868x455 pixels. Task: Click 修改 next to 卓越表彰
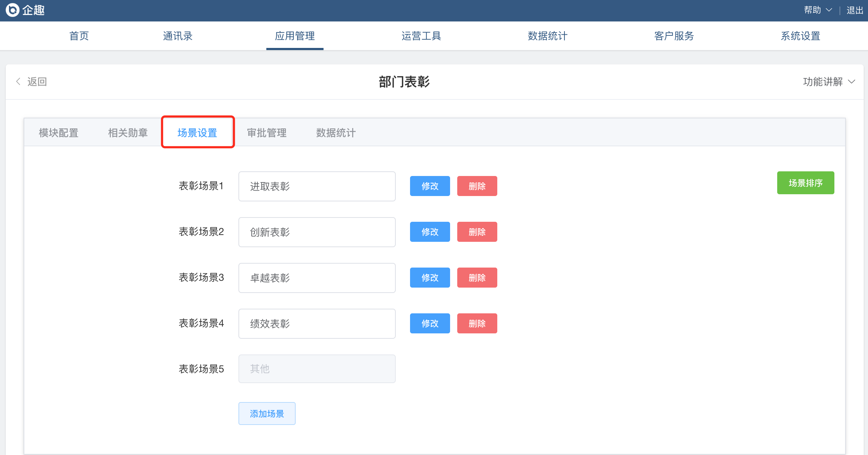point(430,278)
